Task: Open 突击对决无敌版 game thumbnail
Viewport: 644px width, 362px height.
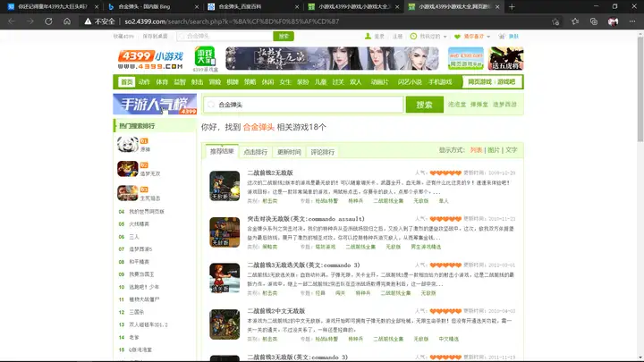Action: [x=225, y=232]
